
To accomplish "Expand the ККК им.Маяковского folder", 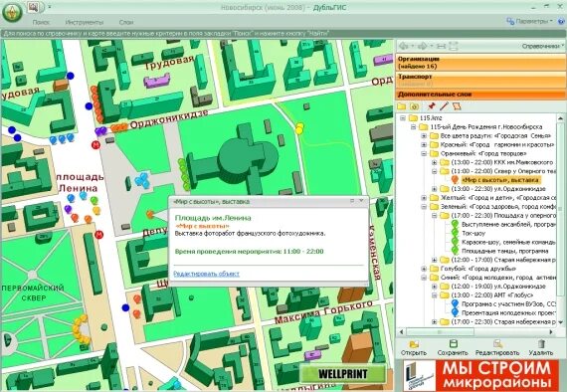I will tap(435, 162).
